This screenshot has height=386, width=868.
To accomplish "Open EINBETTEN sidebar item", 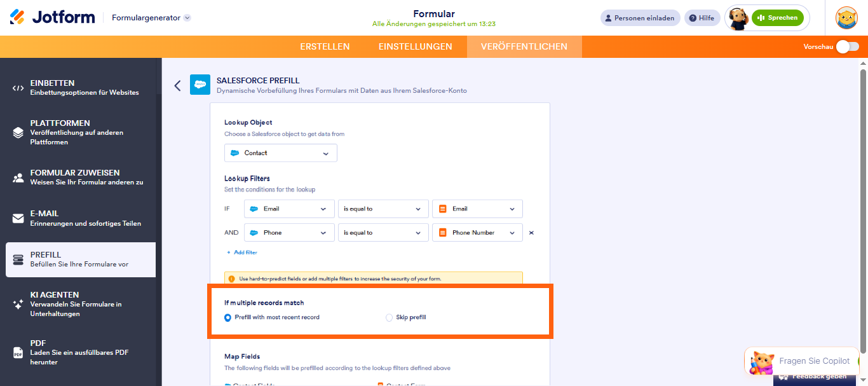I will click(81, 88).
